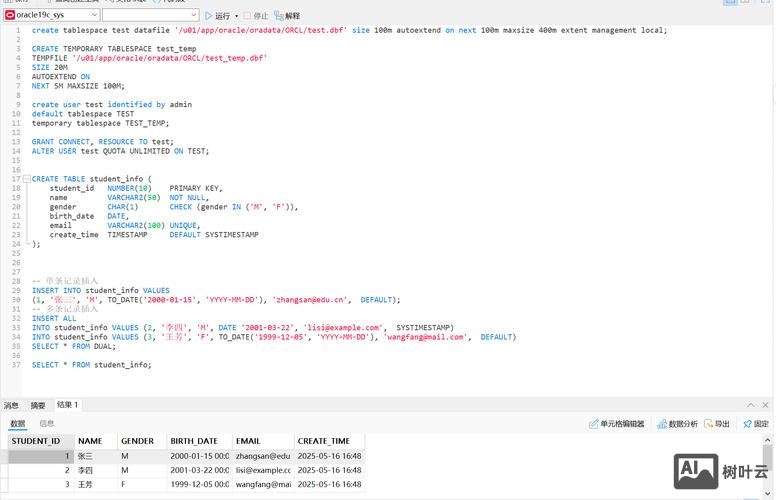Click the CREATE_TIME column header
This screenshot has height=500, width=776.
pyautogui.click(x=324, y=441)
